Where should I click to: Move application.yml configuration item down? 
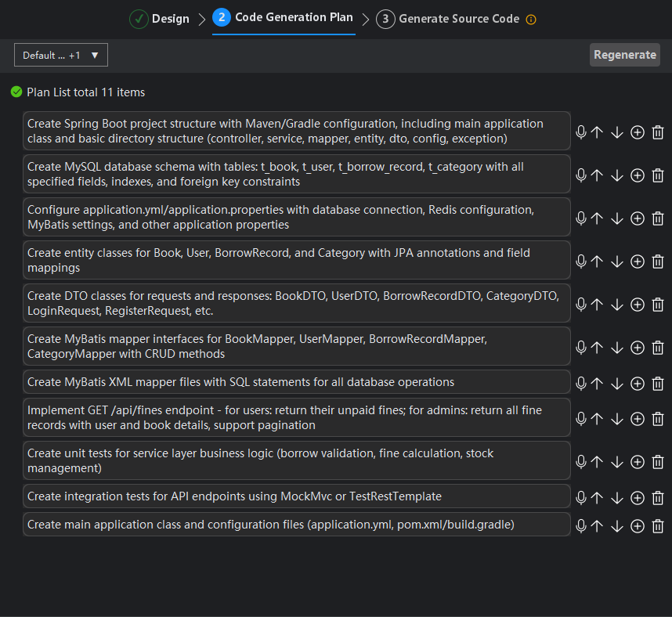click(617, 218)
